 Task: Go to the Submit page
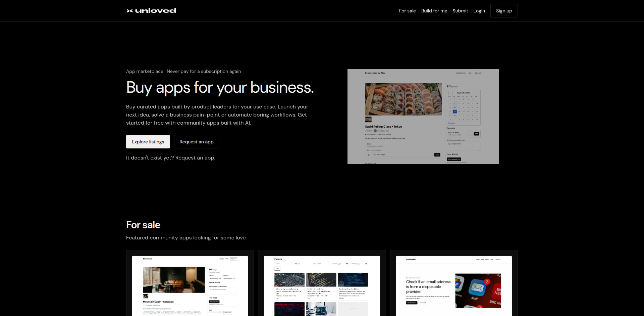pyautogui.click(x=460, y=11)
